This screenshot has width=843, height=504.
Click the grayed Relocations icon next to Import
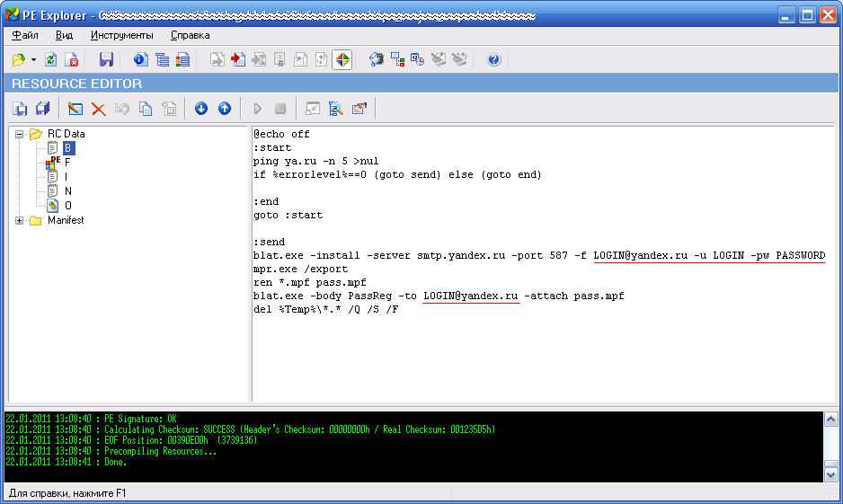259,59
